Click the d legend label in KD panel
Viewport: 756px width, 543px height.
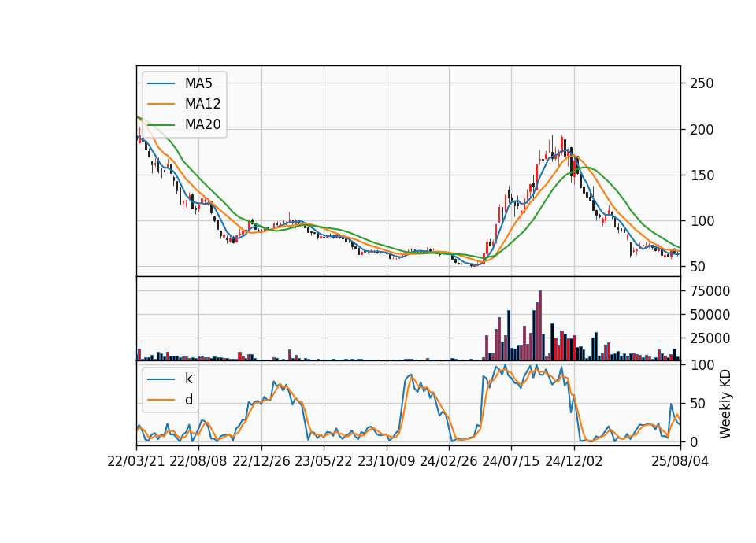click(188, 400)
